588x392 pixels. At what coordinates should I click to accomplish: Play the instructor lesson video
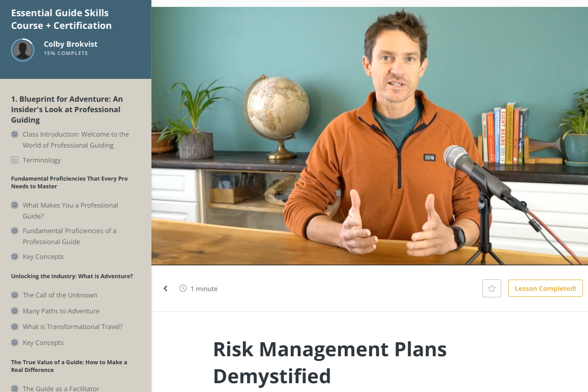click(x=369, y=136)
